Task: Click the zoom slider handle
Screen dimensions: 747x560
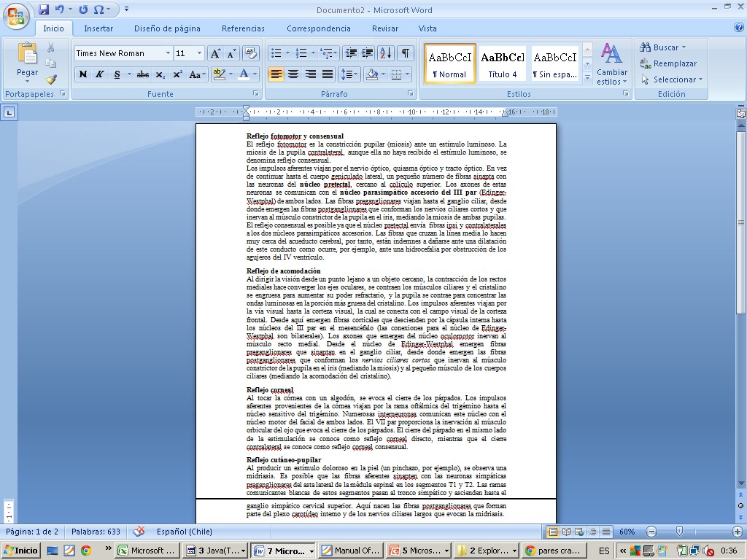Action: [679, 532]
